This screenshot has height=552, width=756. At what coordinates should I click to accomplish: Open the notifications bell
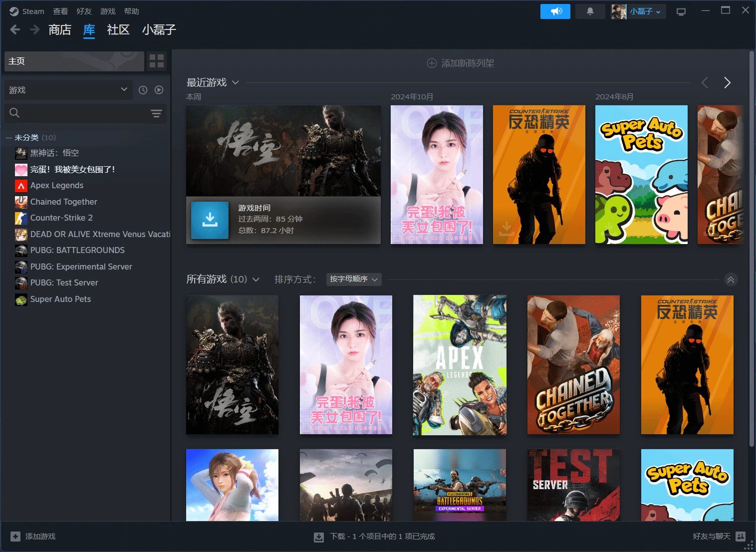tap(590, 11)
